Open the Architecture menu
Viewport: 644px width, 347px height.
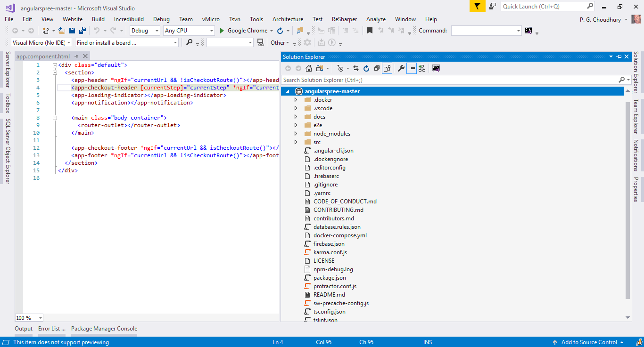[x=288, y=19]
